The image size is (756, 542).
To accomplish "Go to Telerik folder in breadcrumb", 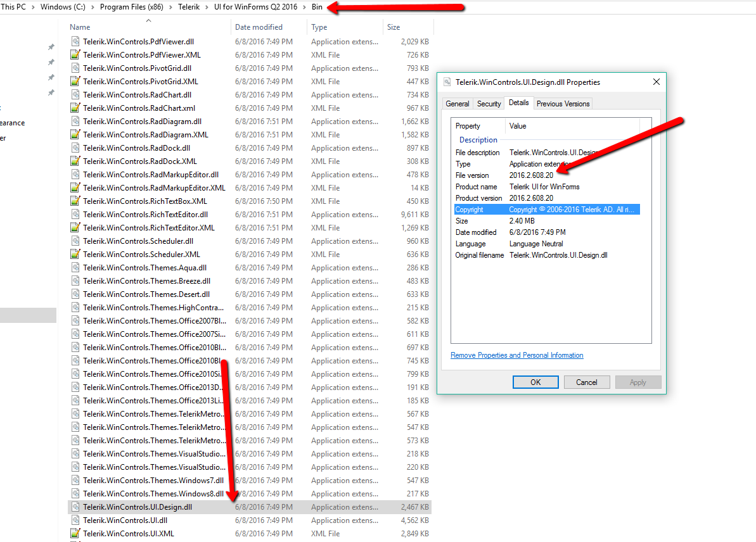I will point(189,7).
